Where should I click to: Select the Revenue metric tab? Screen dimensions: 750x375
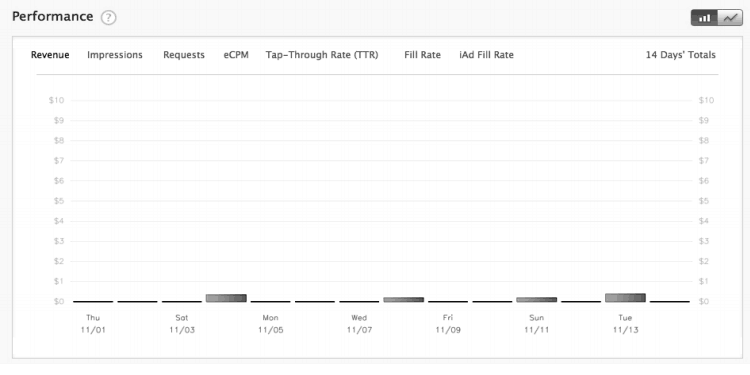(x=50, y=55)
